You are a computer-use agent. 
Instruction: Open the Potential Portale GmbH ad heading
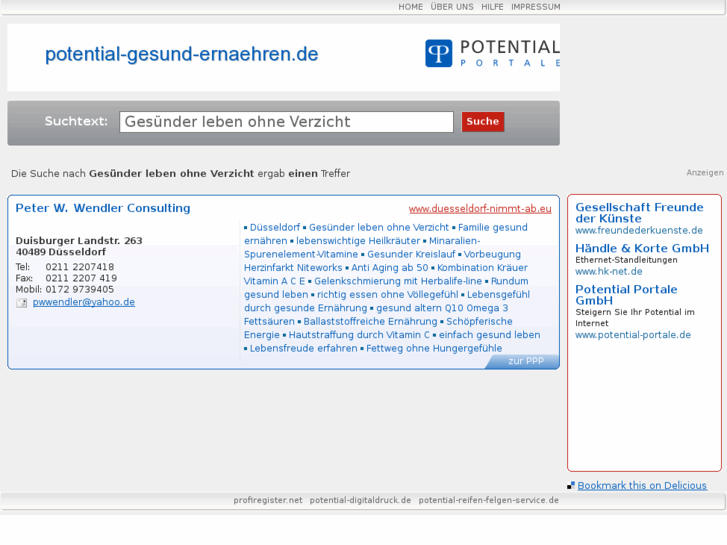click(626, 295)
